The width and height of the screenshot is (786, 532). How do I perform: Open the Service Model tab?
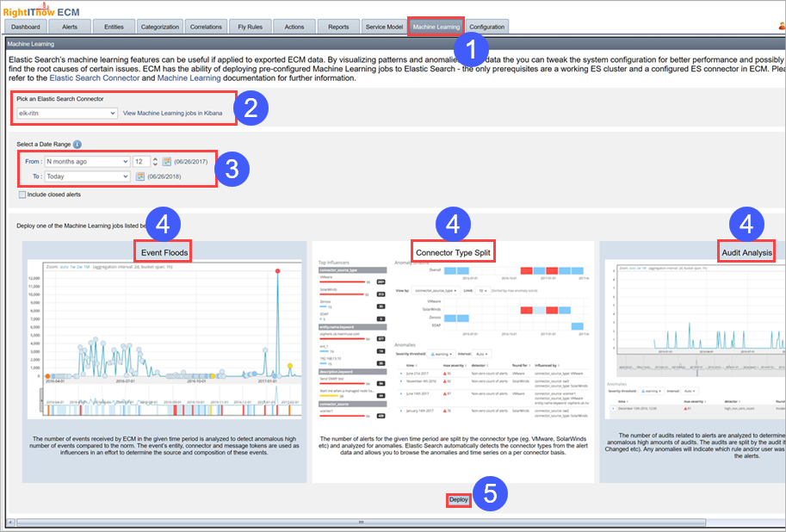click(x=384, y=27)
